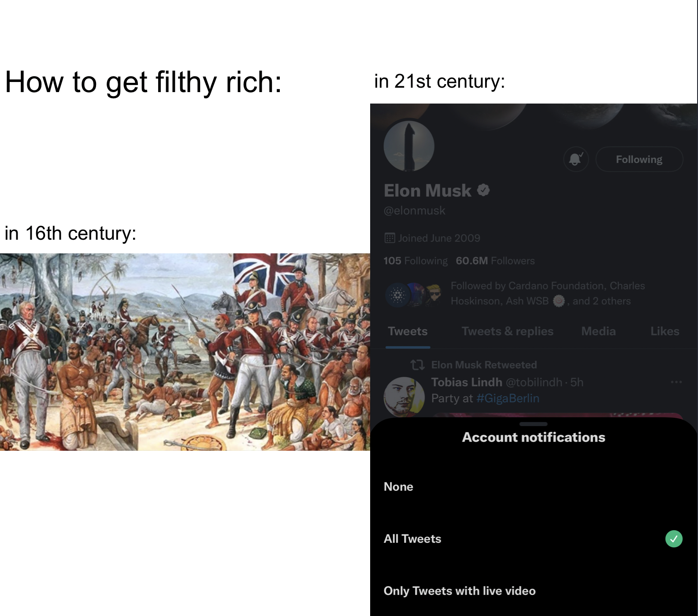698x616 pixels.
Task: Click the notification bell icon
Action: click(x=576, y=159)
